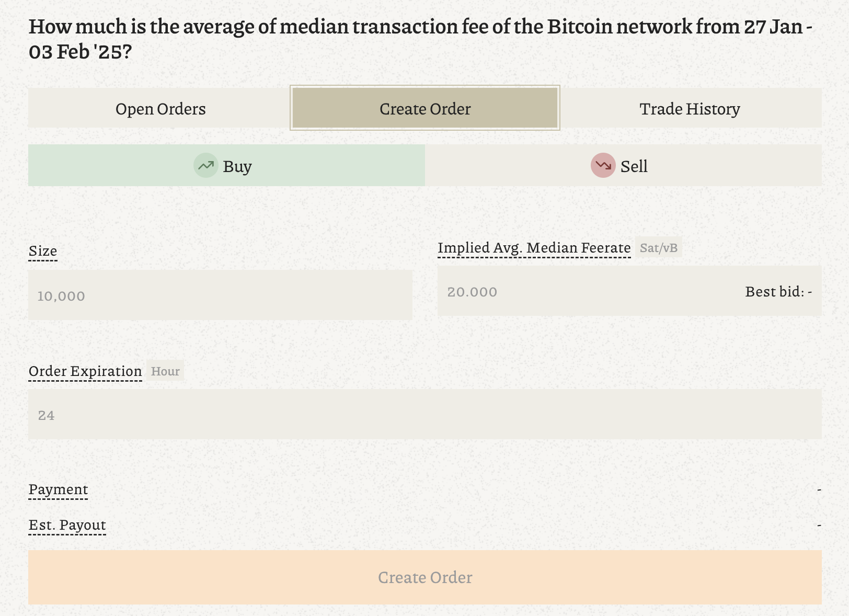849x616 pixels.
Task: Submit with the bottom Create Order button
Action: pos(425,577)
